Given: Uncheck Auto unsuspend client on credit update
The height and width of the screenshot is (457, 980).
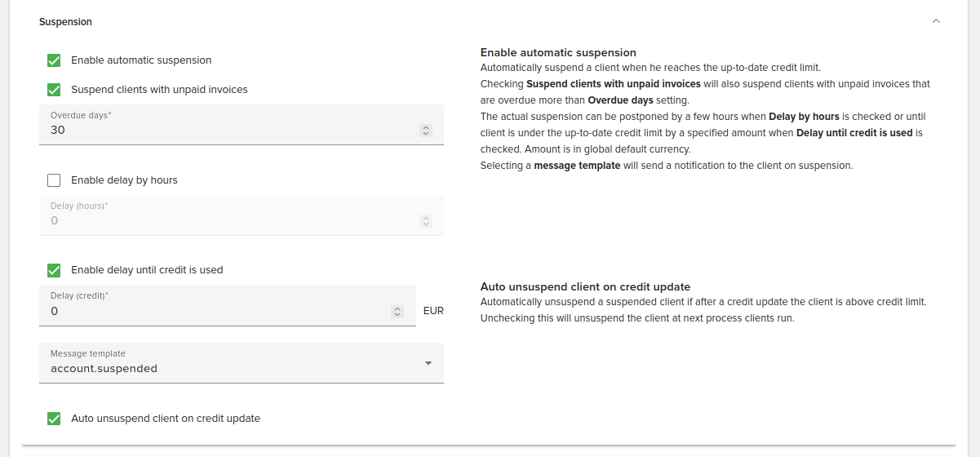Looking at the screenshot, I should point(55,419).
